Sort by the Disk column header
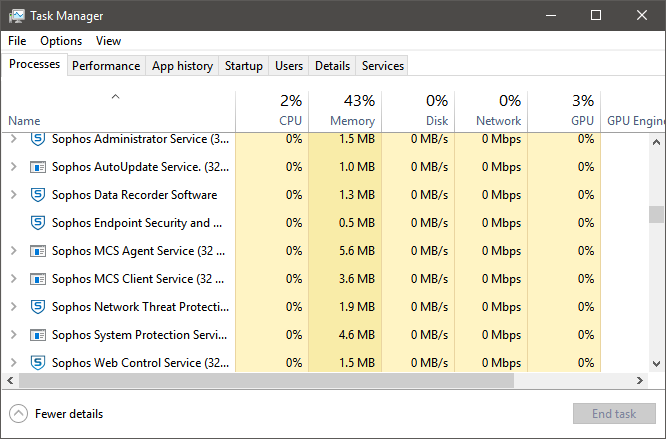Screen dimensions: 666x439 418,112
